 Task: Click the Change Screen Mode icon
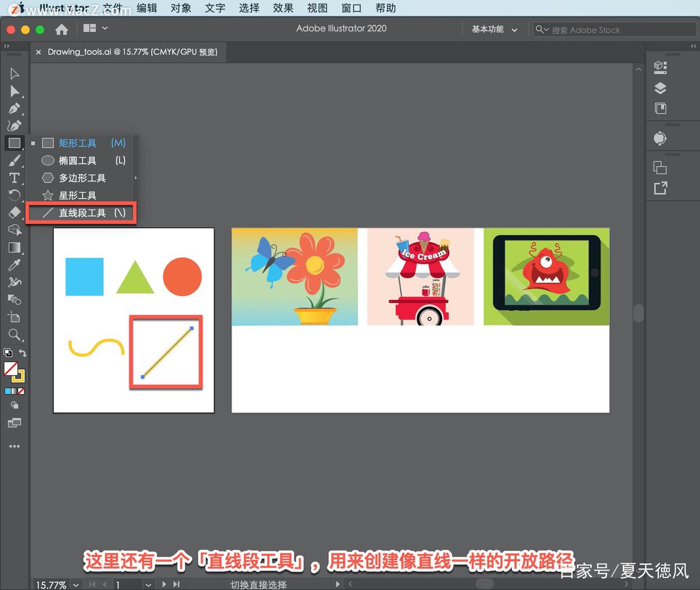(15, 423)
